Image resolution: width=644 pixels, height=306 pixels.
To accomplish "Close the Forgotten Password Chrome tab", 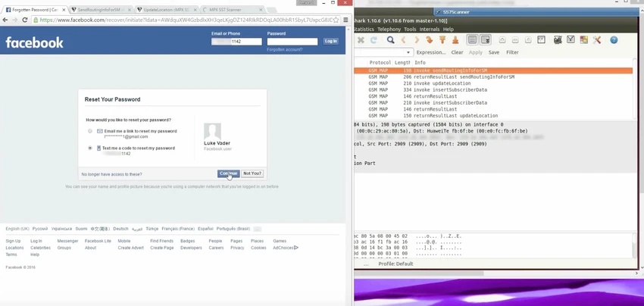I will 64,9.
